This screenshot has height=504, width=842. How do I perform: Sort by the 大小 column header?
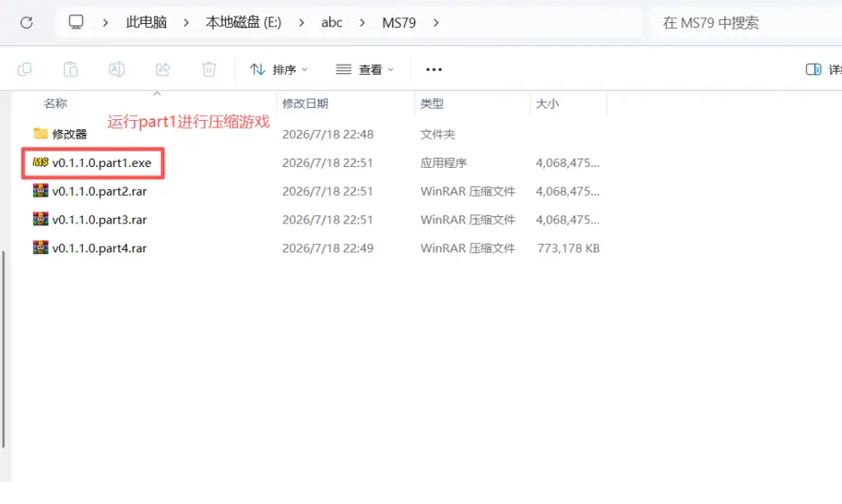click(547, 103)
